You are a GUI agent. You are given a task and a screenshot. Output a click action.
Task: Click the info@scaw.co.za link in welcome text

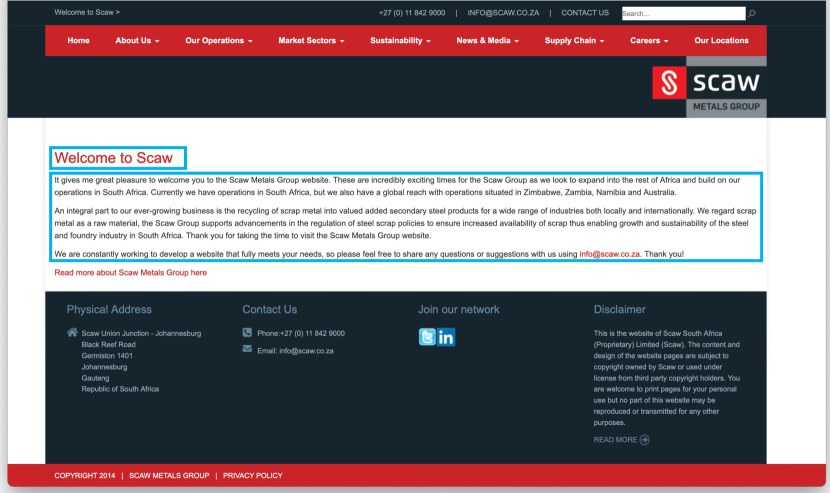click(609, 254)
